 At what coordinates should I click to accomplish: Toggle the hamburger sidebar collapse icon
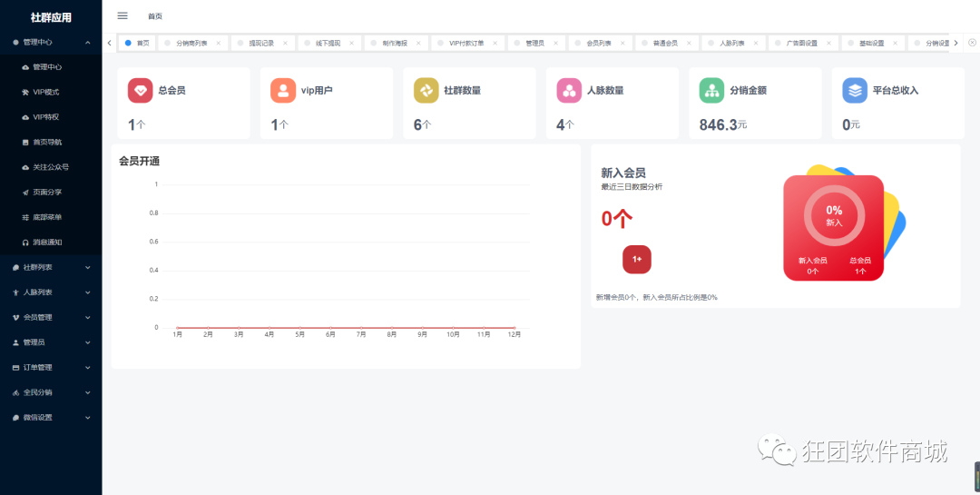pyautogui.click(x=122, y=15)
